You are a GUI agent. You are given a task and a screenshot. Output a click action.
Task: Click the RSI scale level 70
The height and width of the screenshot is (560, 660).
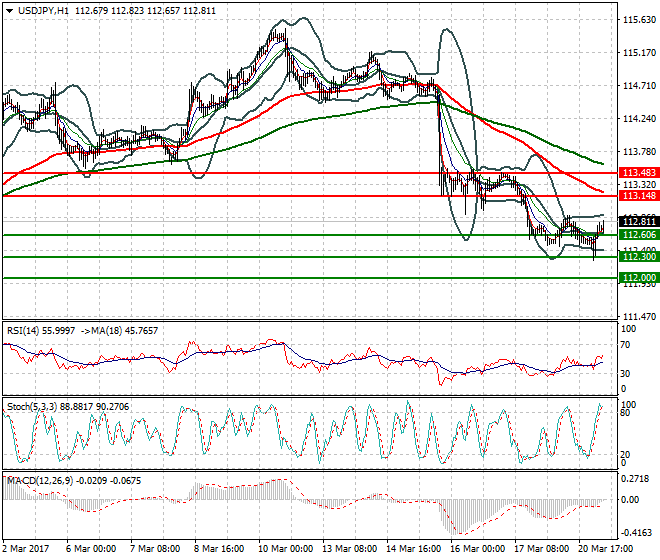pos(625,345)
